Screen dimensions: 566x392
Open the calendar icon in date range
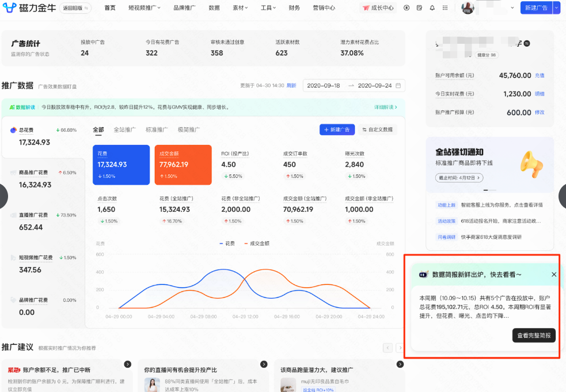(398, 86)
